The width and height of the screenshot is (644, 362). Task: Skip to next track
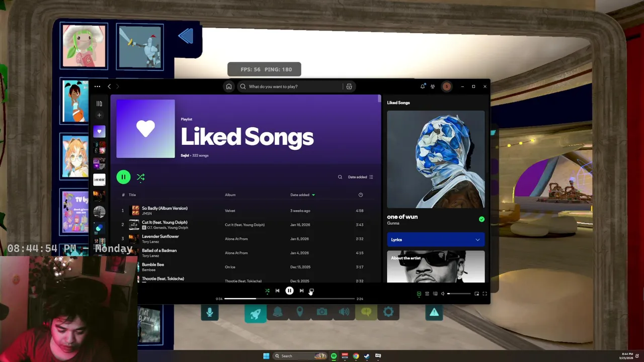301,291
